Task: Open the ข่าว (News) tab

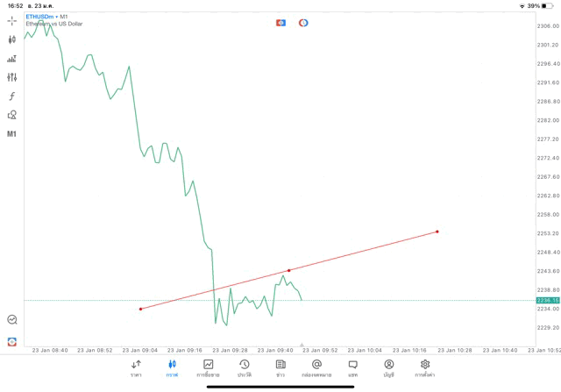Action: tap(280, 367)
